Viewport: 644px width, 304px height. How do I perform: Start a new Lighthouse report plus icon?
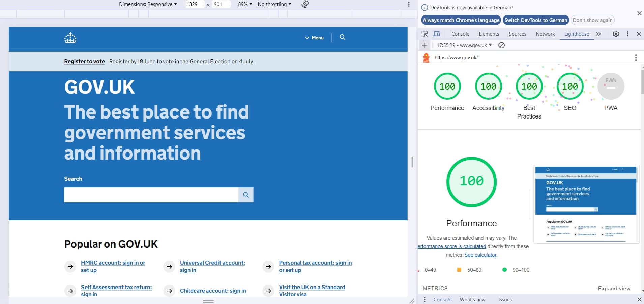click(x=425, y=45)
